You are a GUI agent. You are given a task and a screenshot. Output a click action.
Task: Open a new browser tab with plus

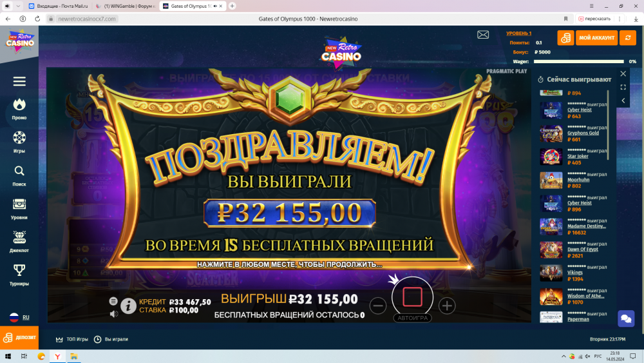[x=232, y=6]
